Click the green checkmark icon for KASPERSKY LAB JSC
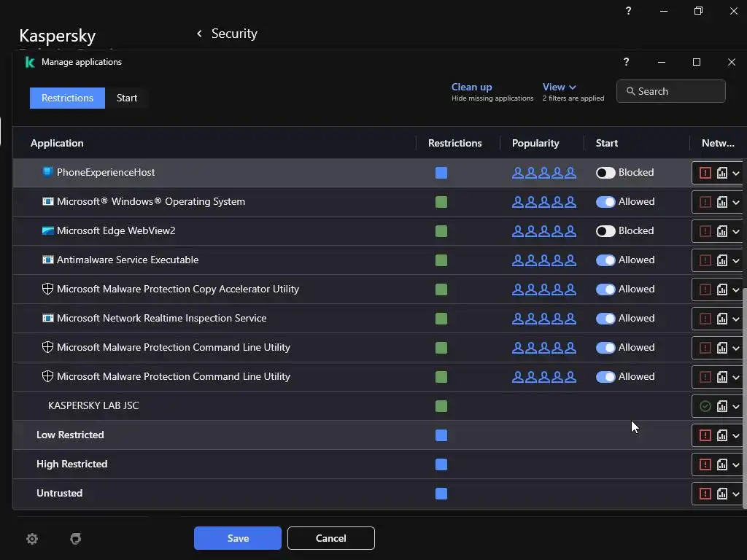 pos(705,406)
